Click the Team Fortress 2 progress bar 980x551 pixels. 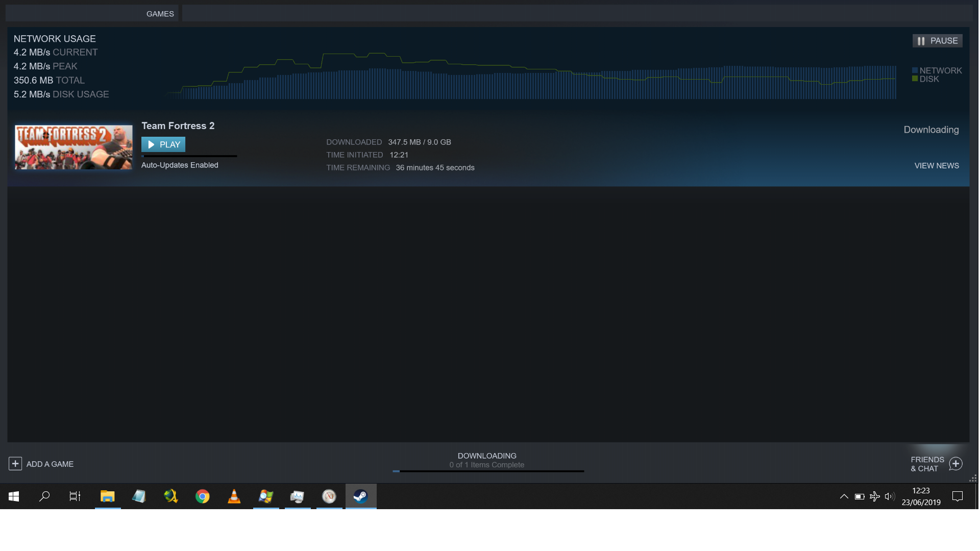189,156
